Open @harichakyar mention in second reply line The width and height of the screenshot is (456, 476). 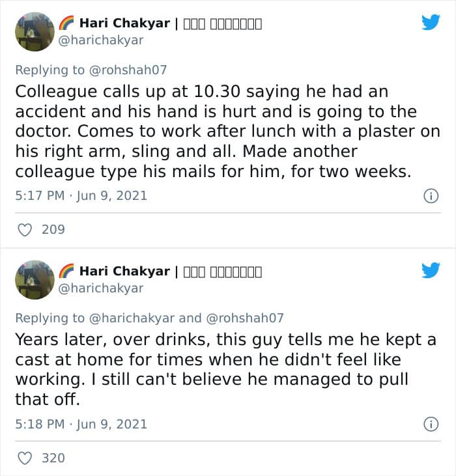[x=132, y=318]
